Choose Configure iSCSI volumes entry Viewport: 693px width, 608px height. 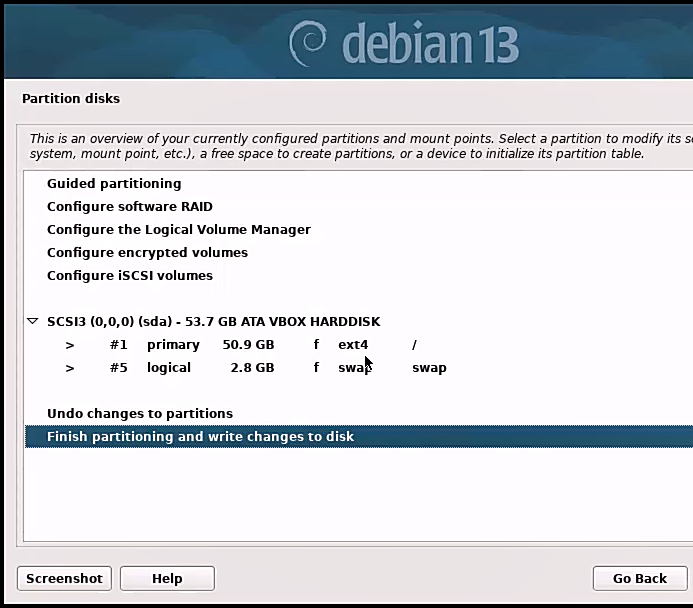tap(129, 276)
